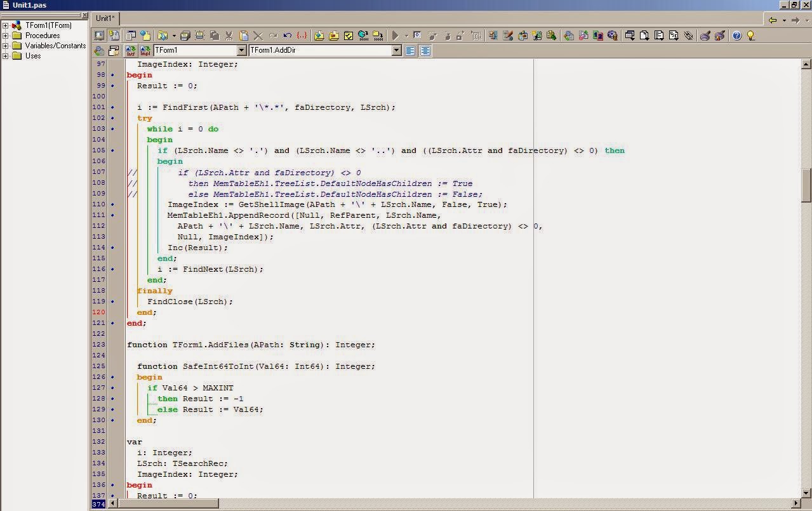Click the black window with arrow icon
The width and height of the screenshot is (812, 511).
(x=630, y=36)
